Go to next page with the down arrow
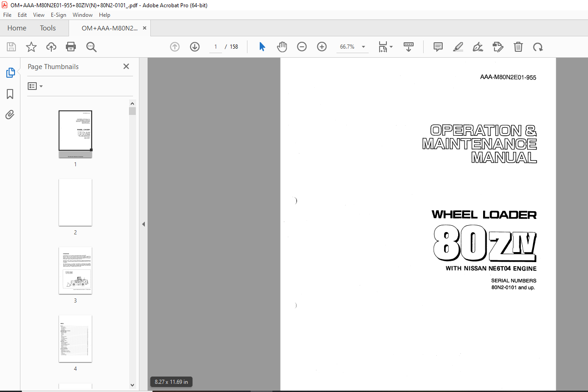 click(x=195, y=47)
